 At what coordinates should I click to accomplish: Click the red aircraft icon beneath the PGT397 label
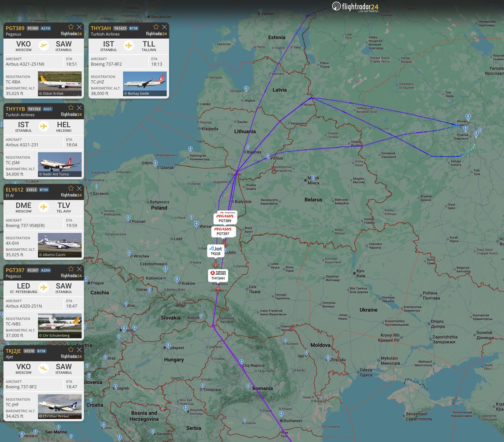[x=224, y=243]
